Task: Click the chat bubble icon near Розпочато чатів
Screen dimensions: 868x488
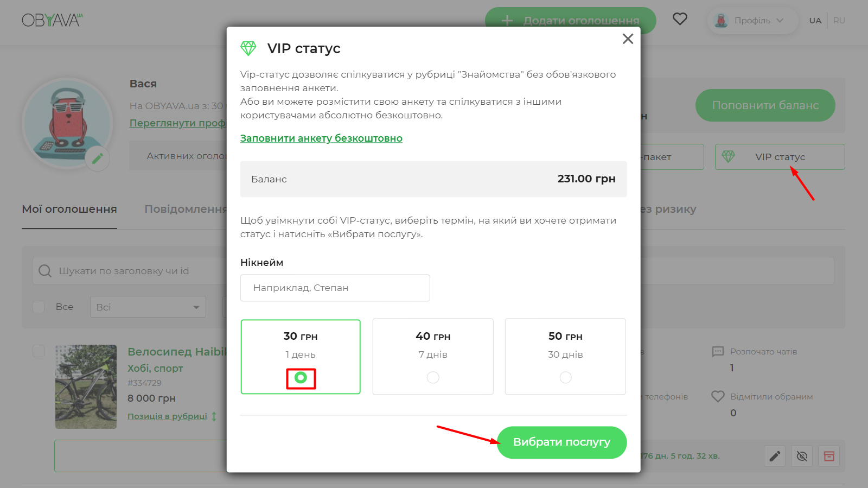Action: (x=718, y=351)
